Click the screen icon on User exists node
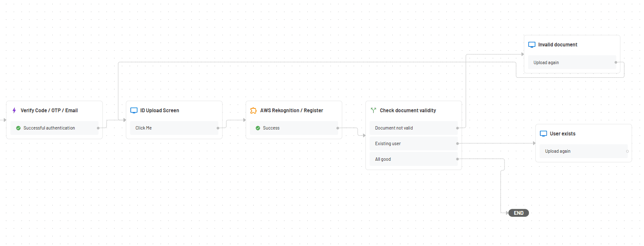Screen dimensions: 644x246 coord(543,133)
